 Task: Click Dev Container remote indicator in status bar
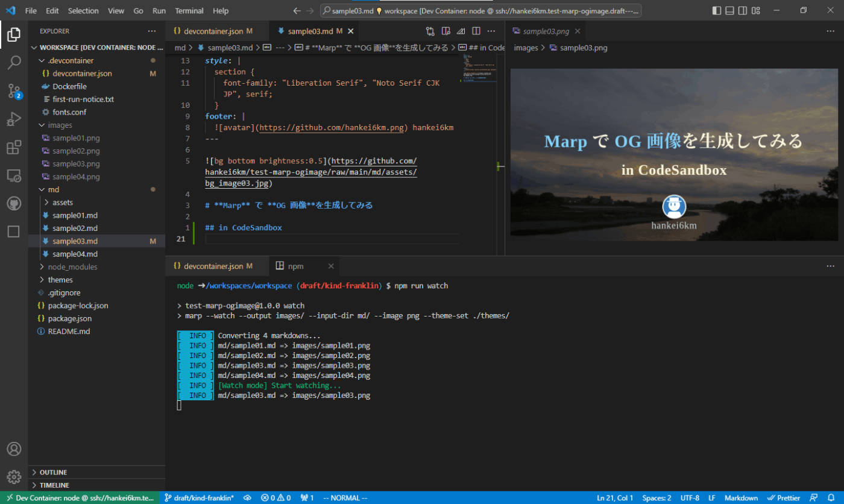tap(80, 498)
